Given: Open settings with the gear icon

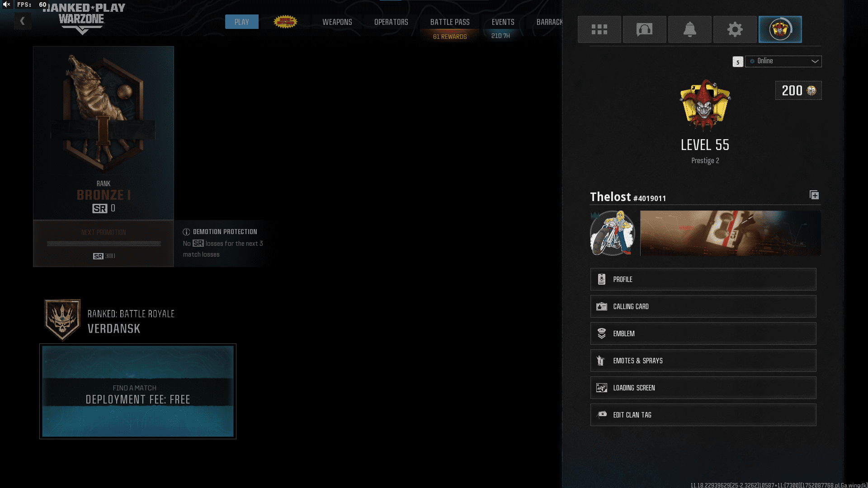Looking at the screenshot, I should tap(735, 29).
